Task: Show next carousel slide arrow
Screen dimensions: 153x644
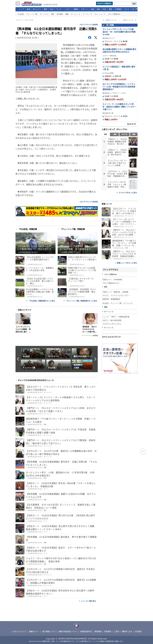Action: pyautogui.click(x=95, y=359)
